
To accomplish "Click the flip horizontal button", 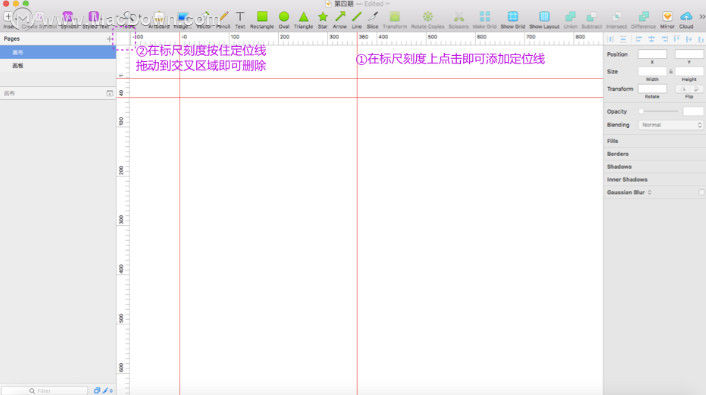I will pos(683,89).
